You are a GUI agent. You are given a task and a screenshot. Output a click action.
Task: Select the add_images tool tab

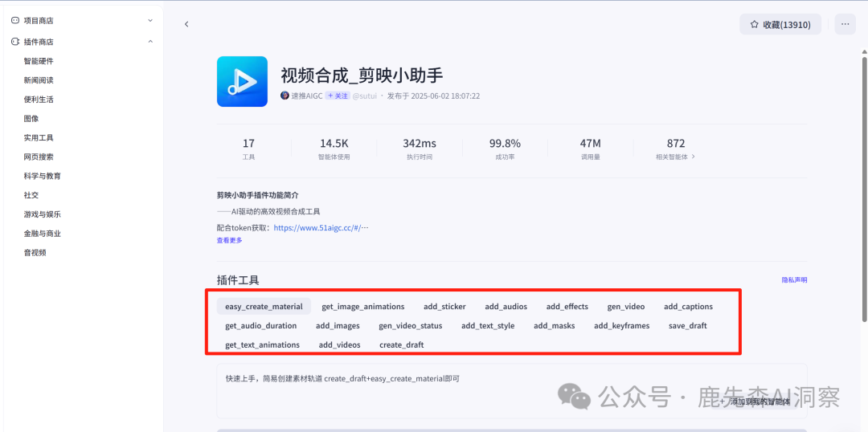click(x=338, y=326)
